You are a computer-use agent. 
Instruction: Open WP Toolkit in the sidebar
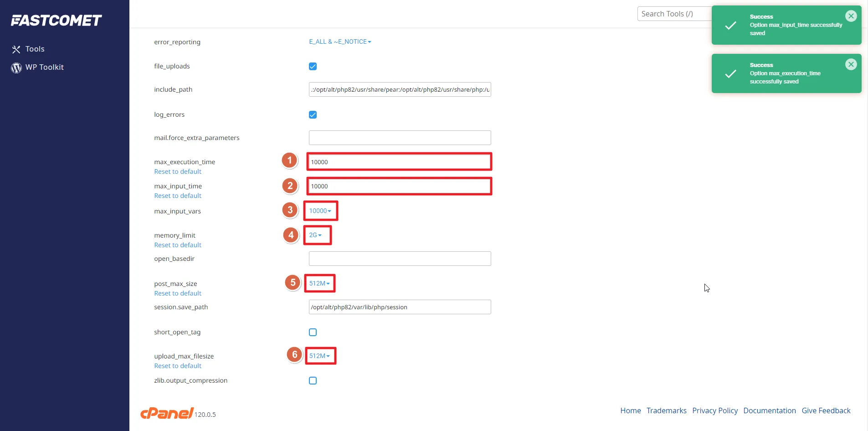click(44, 67)
